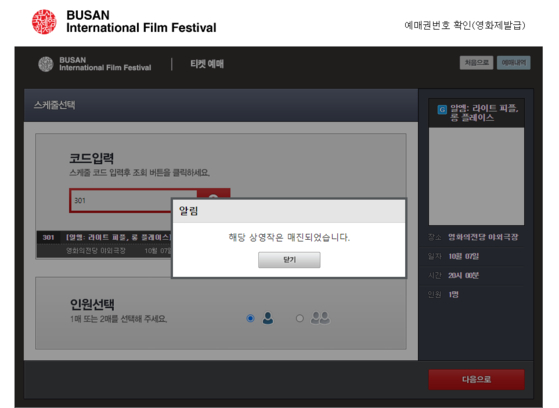Screen dimensions: 559x408
Task: Select the one-ticket radio button
Action: tap(250, 318)
